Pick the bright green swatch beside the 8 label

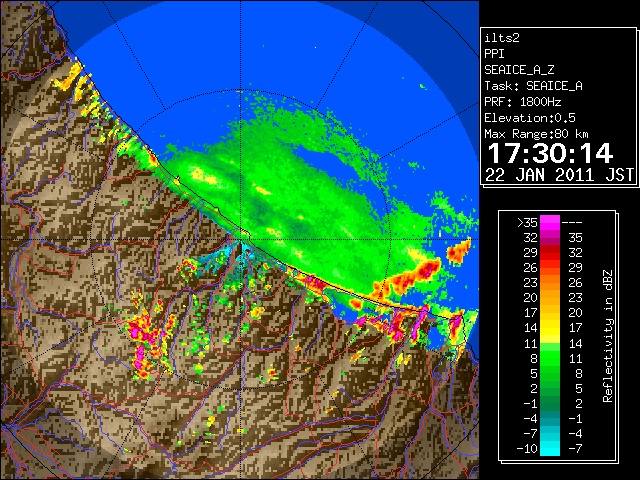pyautogui.click(x=550, y=358)
